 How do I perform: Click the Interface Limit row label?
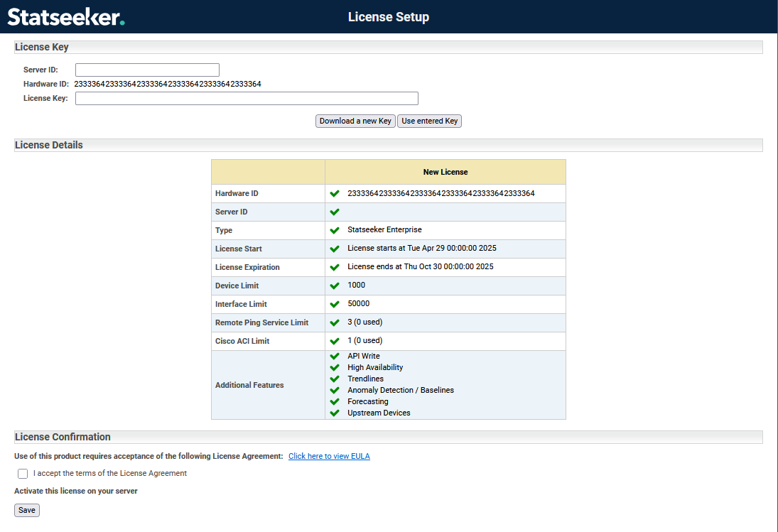(x=241, y=304)
